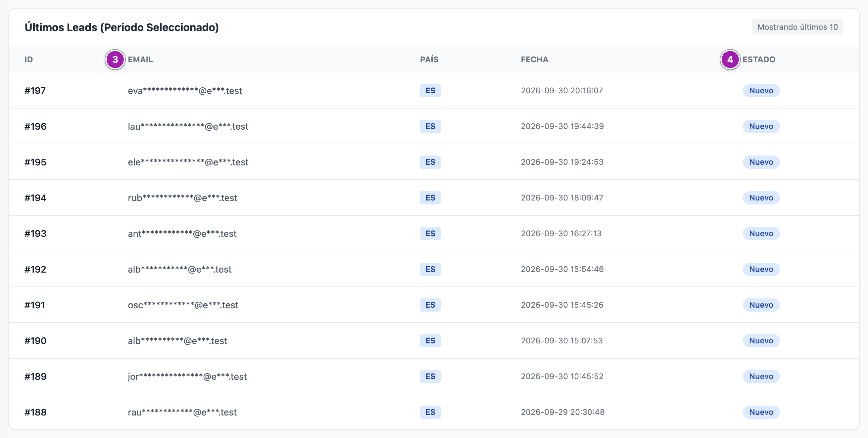Open lead #195 by its ID
Viewport: 868px width, 438px height.
(x=35, y=162)
